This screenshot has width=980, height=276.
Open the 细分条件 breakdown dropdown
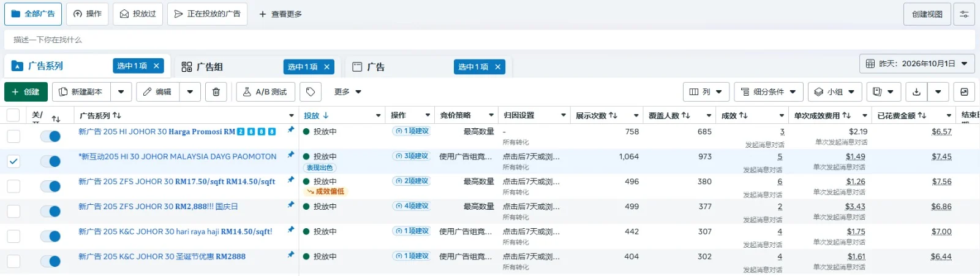coord(769,92)
